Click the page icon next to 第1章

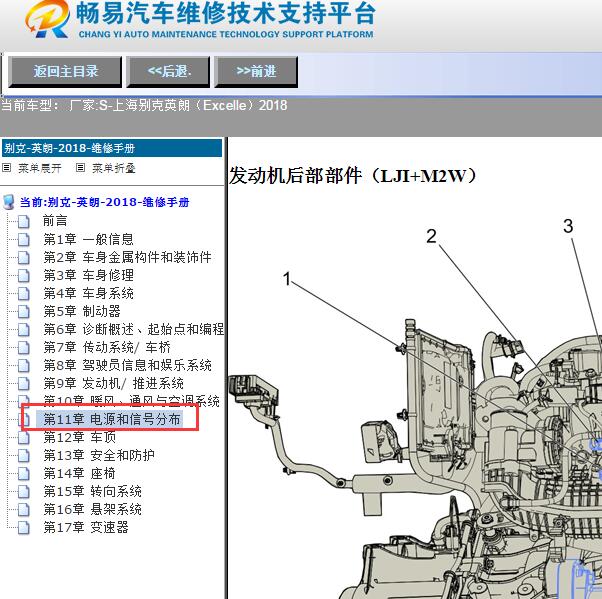(x=24, y=240)
